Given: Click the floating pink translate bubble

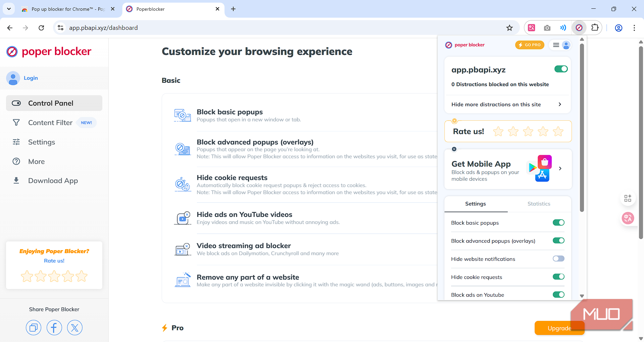Looking at the screenshot, I should 628,218.
